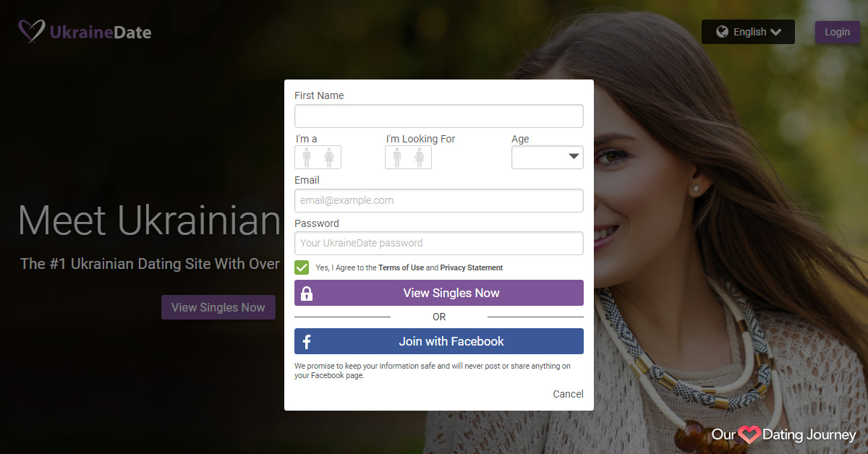
Task: Click into the Password field
Action: pos(438,244)
